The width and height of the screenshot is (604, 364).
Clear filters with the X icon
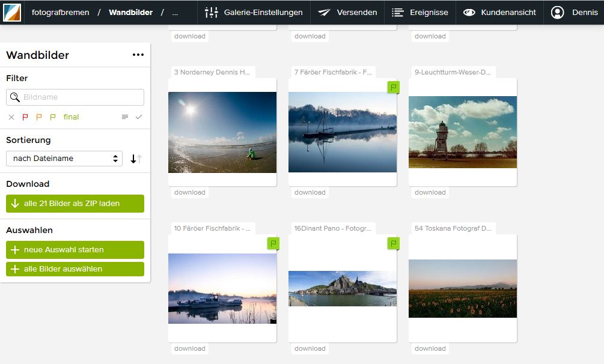[x=11, y=117]
